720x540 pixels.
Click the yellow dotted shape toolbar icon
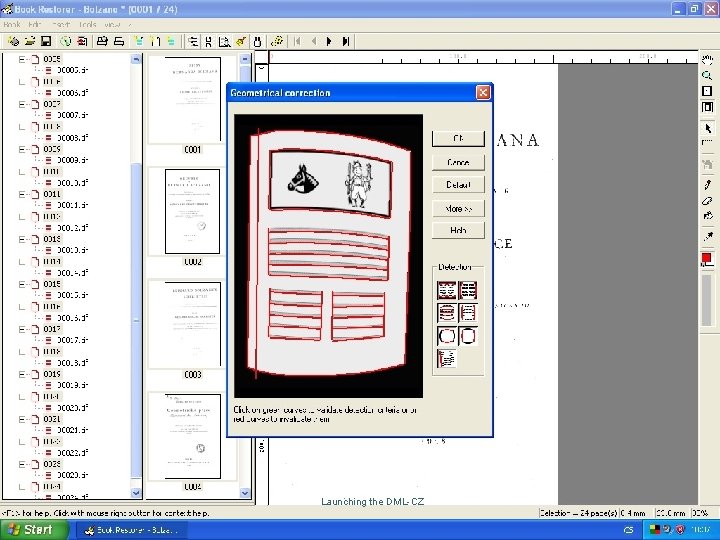coord(276,41)
